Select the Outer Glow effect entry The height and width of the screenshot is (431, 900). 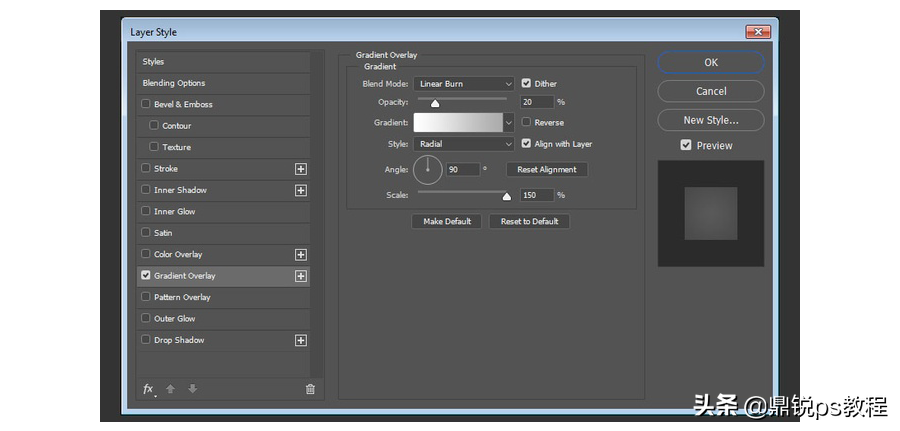223,319
